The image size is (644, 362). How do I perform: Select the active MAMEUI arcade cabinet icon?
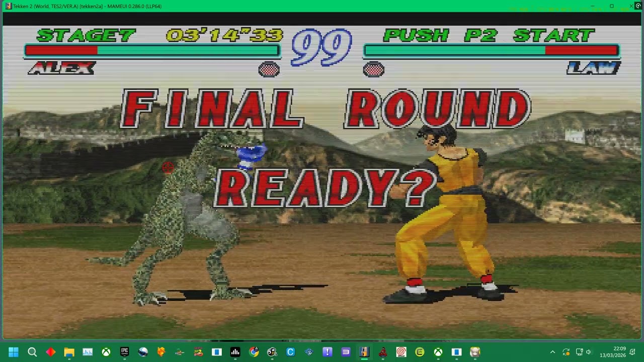[364, 352]
